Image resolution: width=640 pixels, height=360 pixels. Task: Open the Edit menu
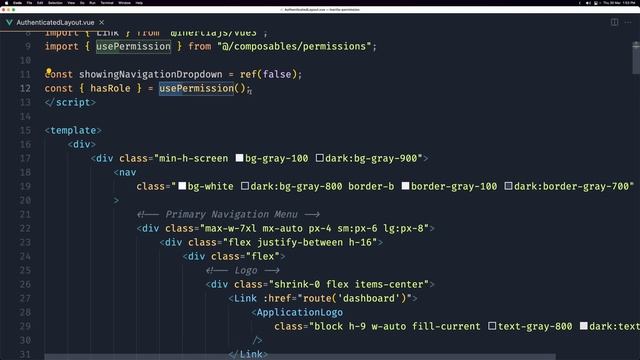click(40, 3)
